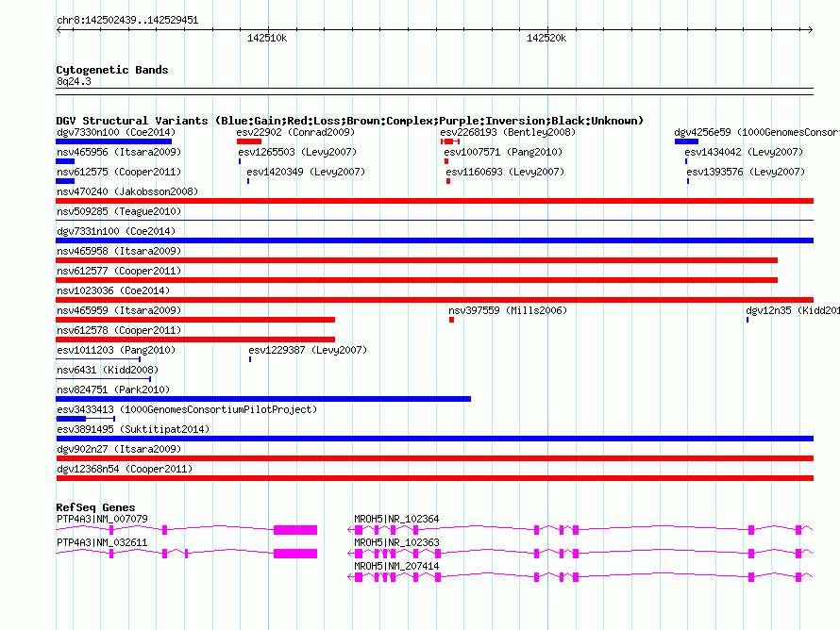Click PTP4A3|NM_032611 gene label
Image resolution: width=840 pixels, height=630 pixels.
tap(102, 542)
